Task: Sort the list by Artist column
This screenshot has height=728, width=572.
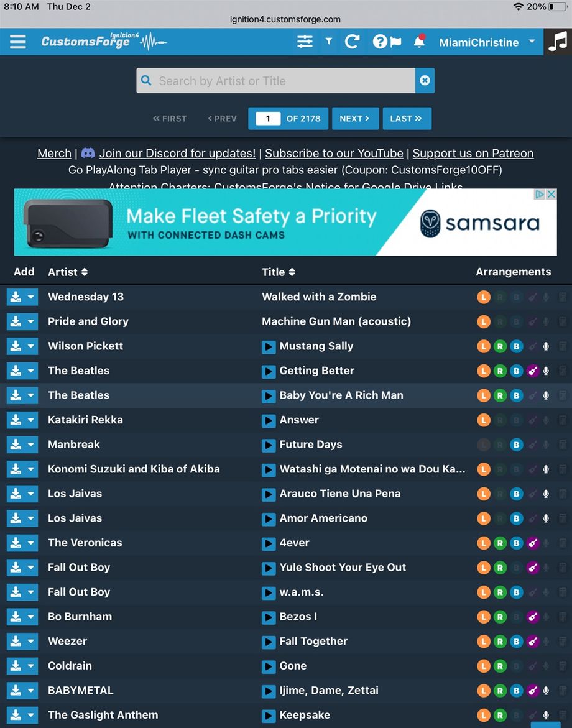Action: coord(68,272)
